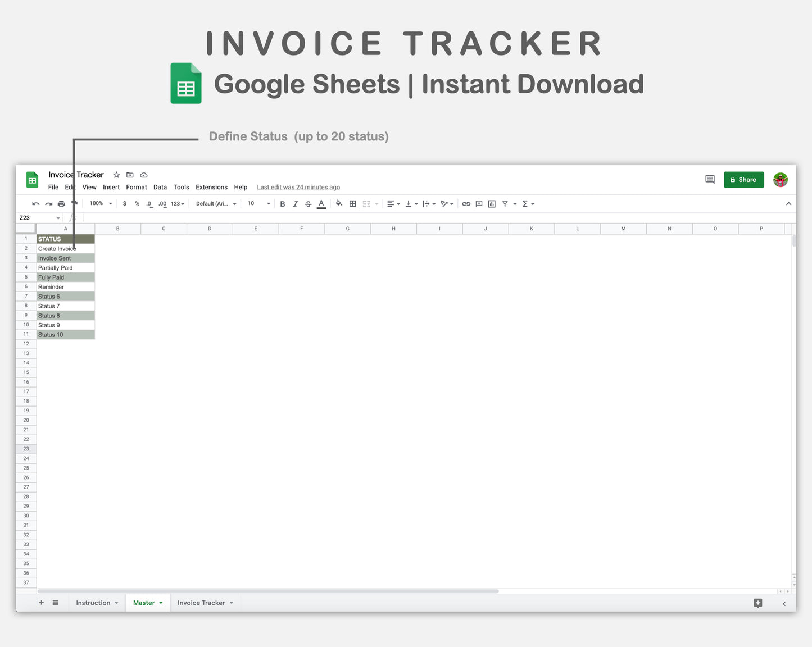Click the green Share button
This screenshot has width=812, height=647.
point(743,179)
